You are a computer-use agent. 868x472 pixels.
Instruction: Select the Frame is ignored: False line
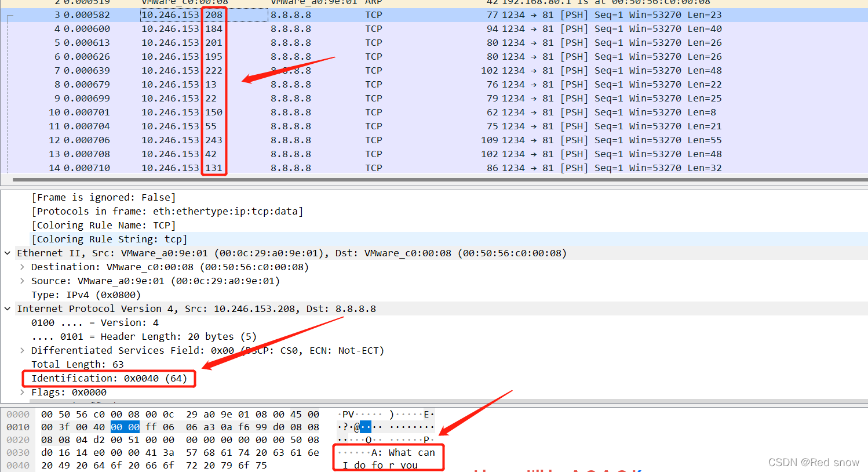tap(103, 197)
